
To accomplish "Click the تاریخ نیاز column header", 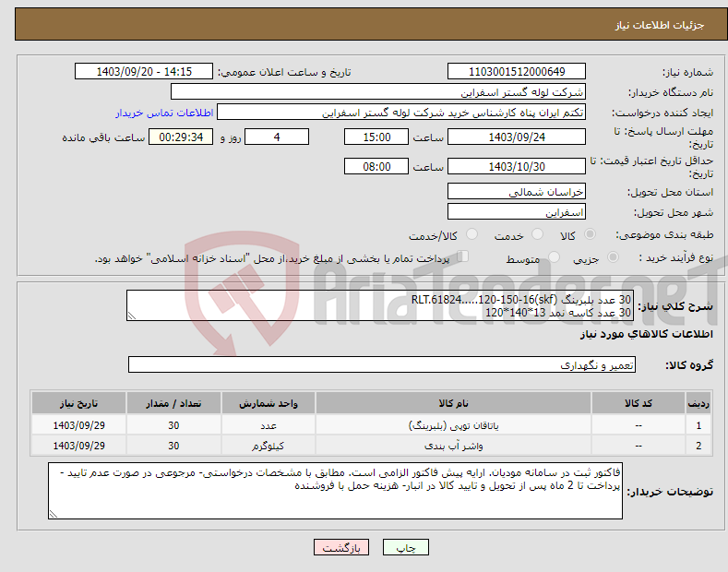I will pos(78,403).
